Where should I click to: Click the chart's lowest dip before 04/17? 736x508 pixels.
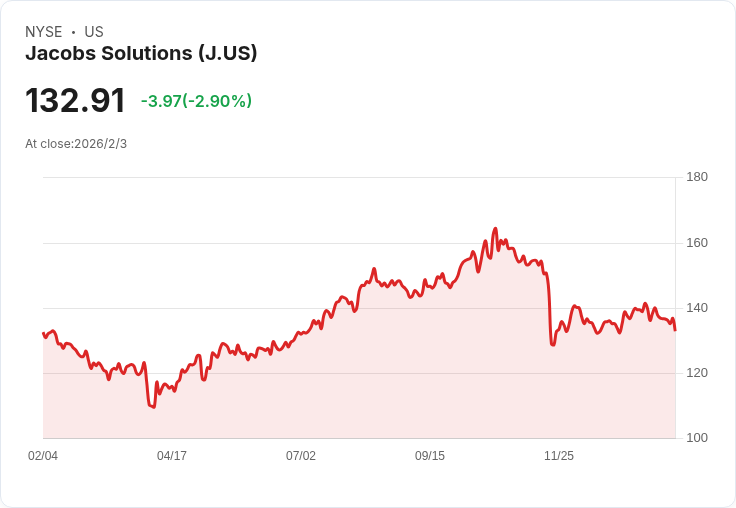tap(153, 407)
